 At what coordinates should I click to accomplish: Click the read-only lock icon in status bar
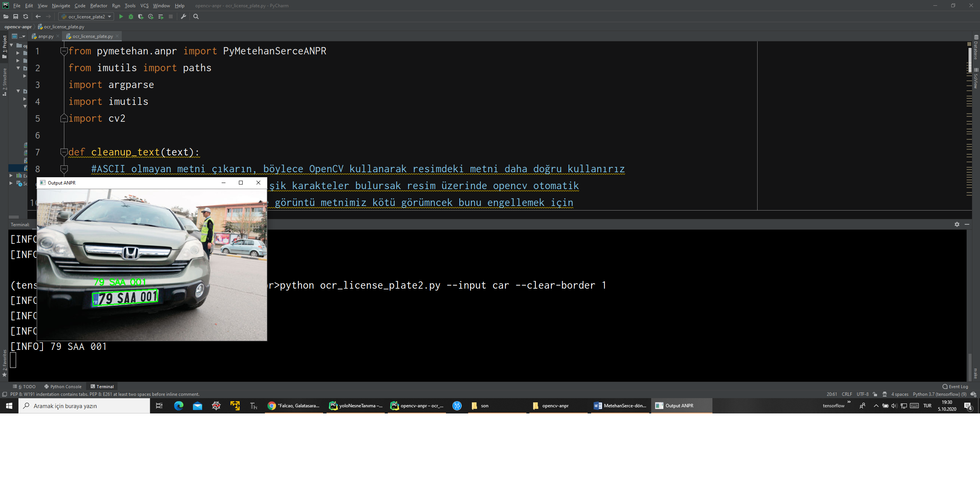pos(875,394)
